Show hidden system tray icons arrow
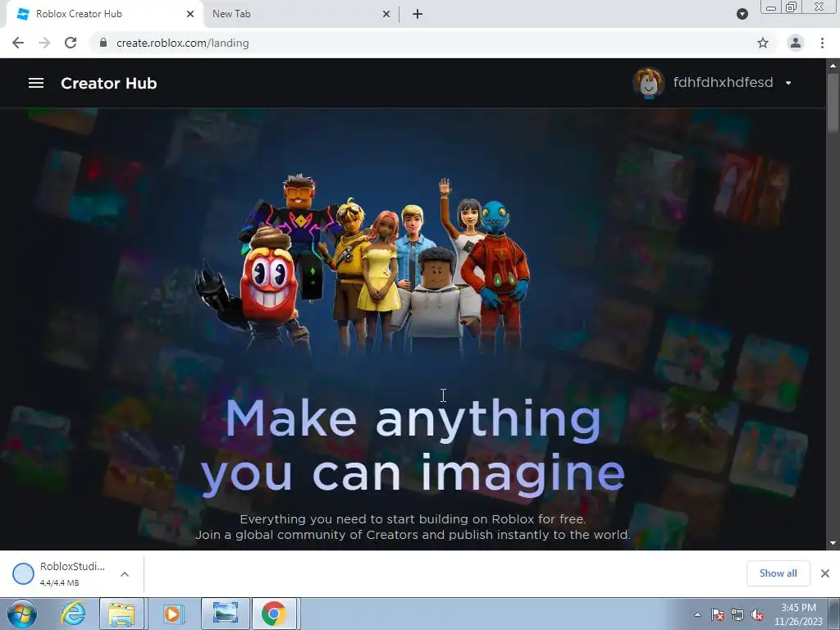Image resolution: width=840 pixels, height=630 pixels. coord(697,614)
